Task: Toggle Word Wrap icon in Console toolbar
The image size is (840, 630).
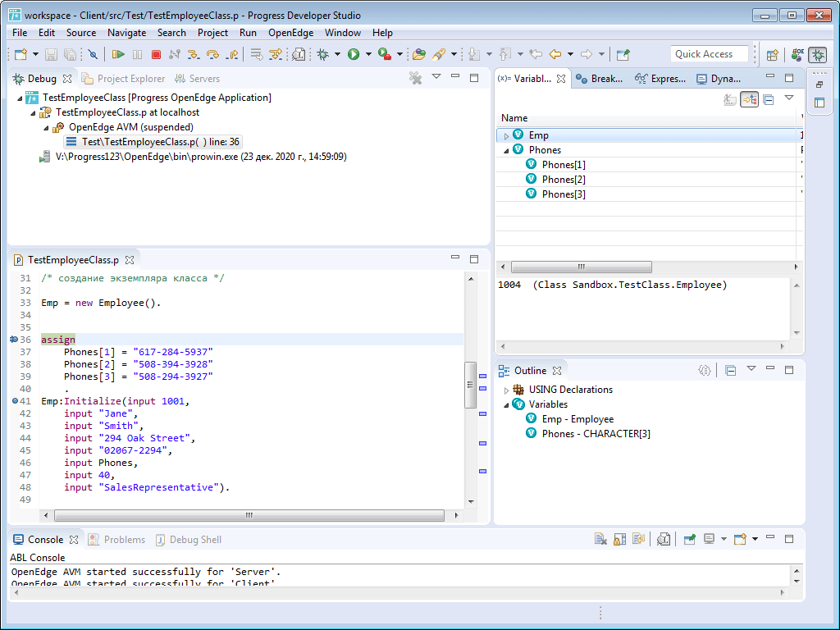Action: point(638,539)
